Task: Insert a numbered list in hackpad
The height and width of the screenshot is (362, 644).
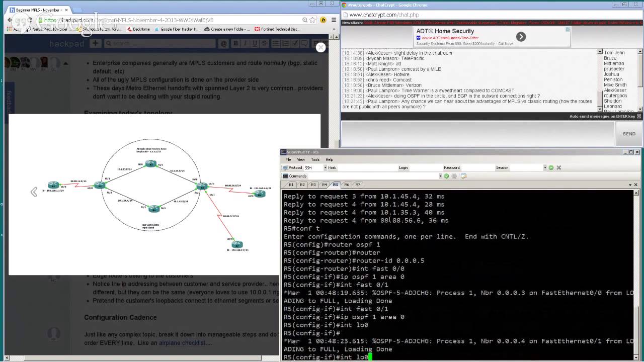Action: (x=285, y=43)
